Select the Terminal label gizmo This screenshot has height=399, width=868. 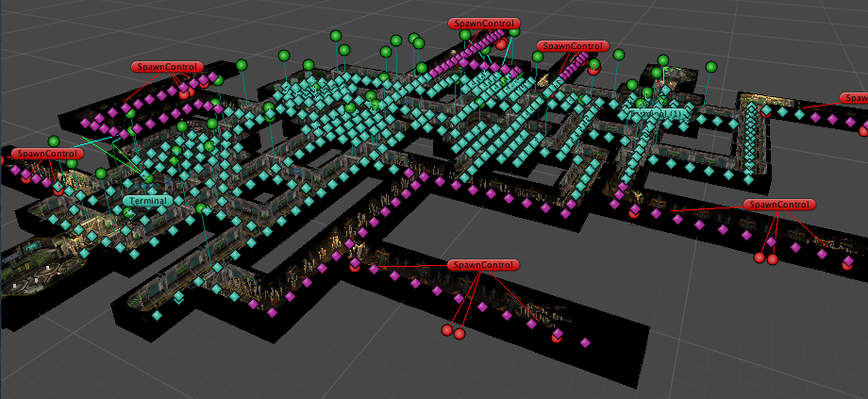(x=148, y=201)
